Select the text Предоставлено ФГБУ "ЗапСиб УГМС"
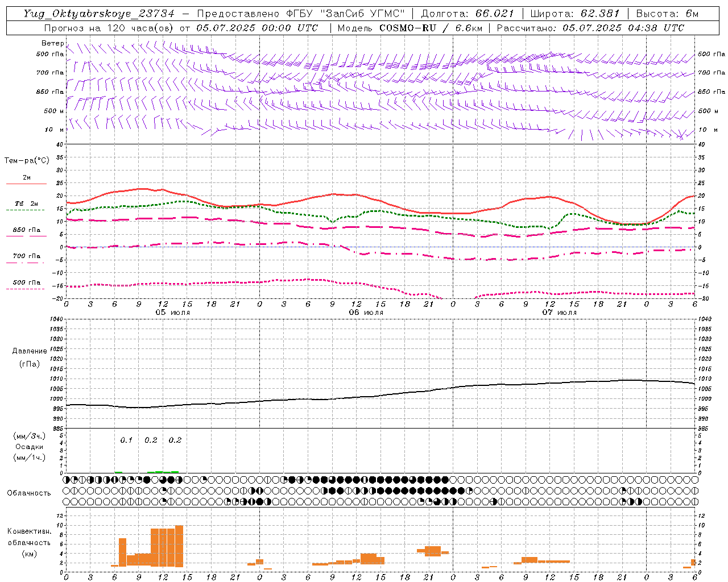 click(x=300, y=14)
